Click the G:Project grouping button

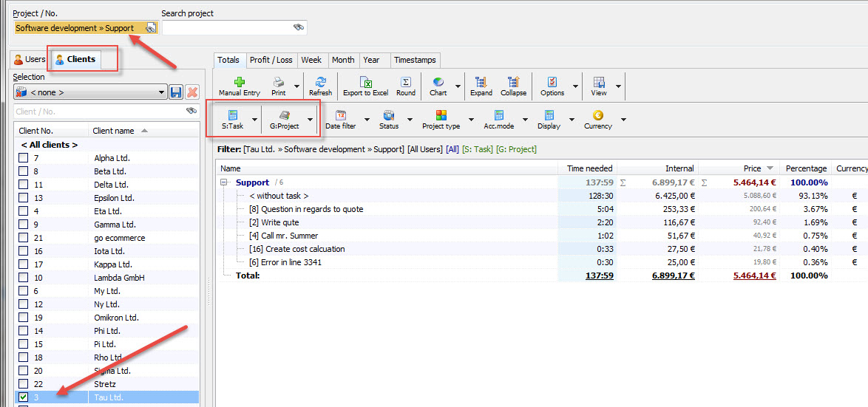point(284,119)
